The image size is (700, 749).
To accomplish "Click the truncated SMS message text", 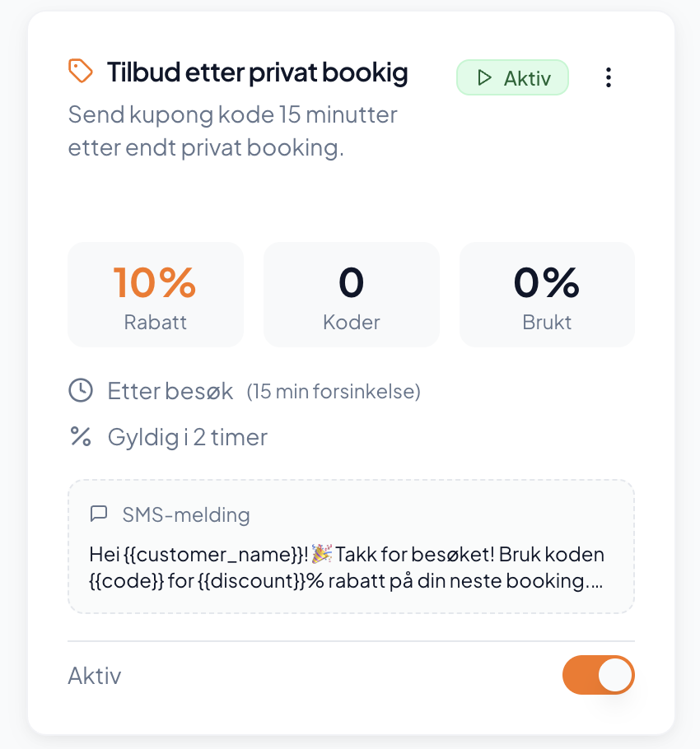I will point(346,568).
